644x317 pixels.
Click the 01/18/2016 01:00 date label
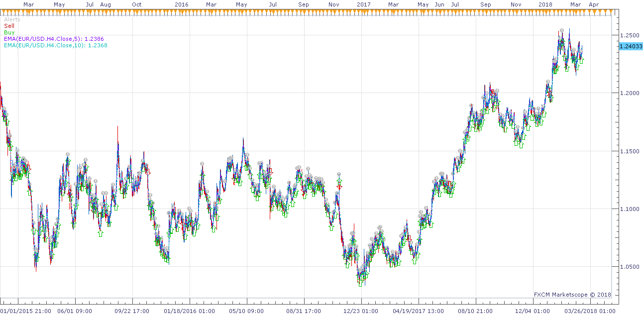pos(189,311)
